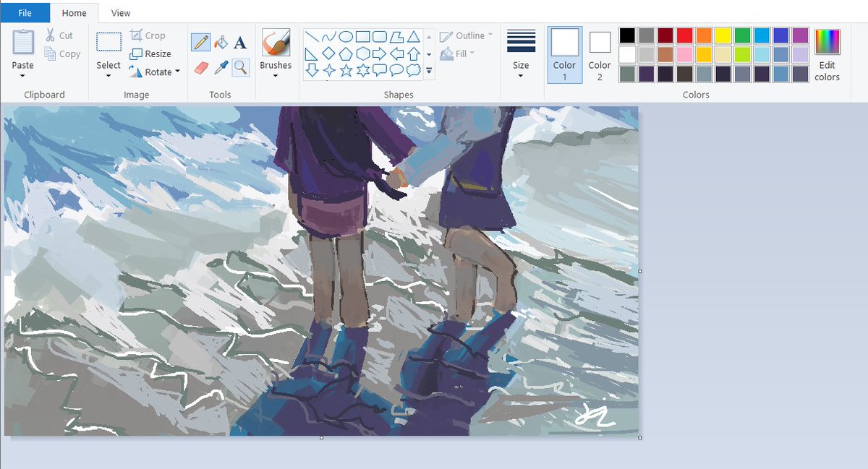868x469 pixels.
Task: Choose the Rounded rectangular callout shape
Action: pyautogui.click(x=380, y=70)
